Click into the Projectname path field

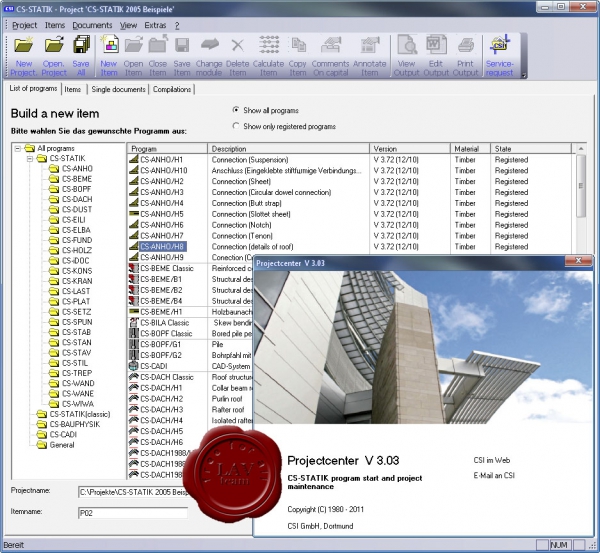[133, 492]
